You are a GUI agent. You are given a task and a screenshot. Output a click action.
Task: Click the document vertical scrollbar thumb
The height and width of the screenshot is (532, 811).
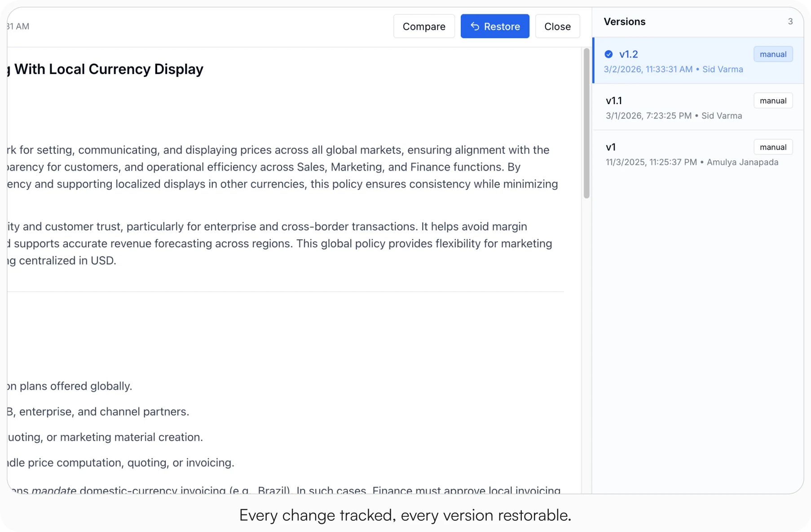coord(586,123)
